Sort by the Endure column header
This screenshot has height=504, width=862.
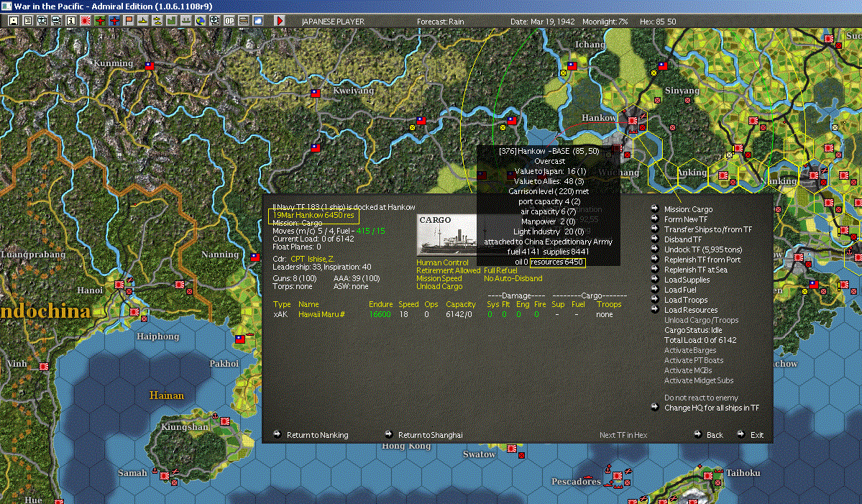[x=380, y=304]
